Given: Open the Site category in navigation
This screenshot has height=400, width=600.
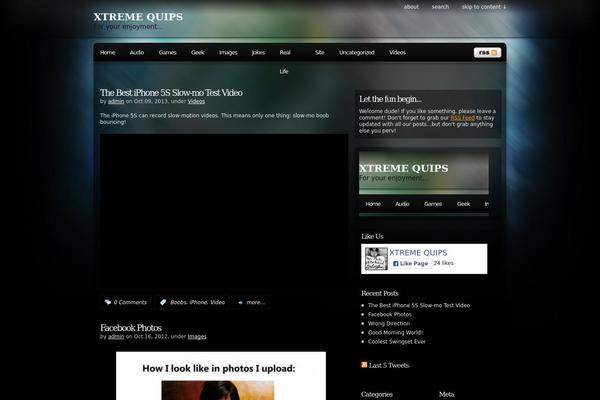Looking at the screenshot, I should [320, 52].
